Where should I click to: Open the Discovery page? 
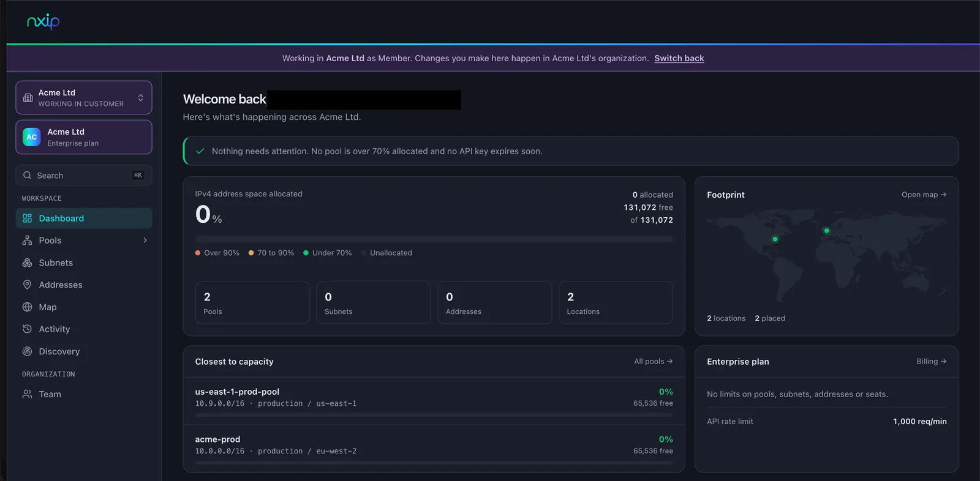tap(84, 351)
